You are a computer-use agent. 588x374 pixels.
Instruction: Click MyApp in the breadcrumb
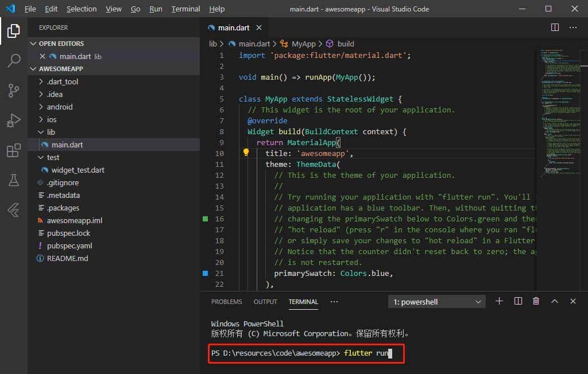(x=303, y=44)
